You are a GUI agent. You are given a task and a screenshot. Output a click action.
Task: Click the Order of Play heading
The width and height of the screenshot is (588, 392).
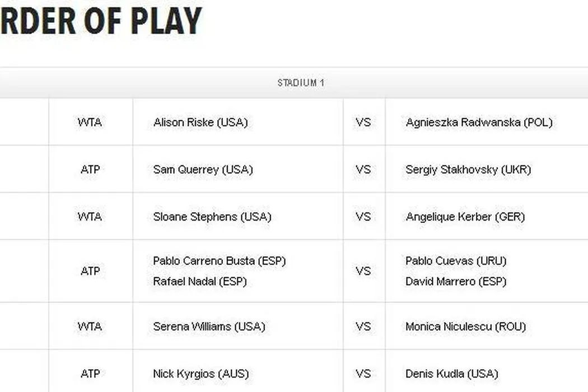coord(101,21)
